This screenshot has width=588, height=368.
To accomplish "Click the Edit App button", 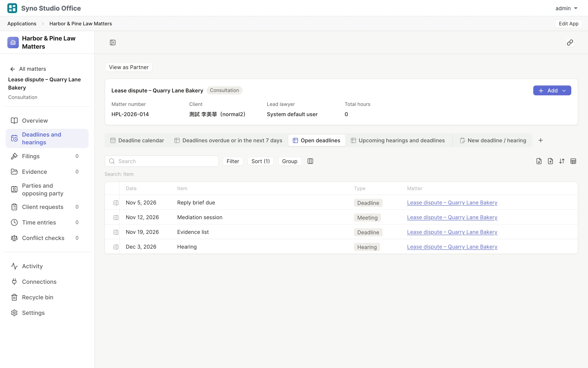I will click(569, 24).
